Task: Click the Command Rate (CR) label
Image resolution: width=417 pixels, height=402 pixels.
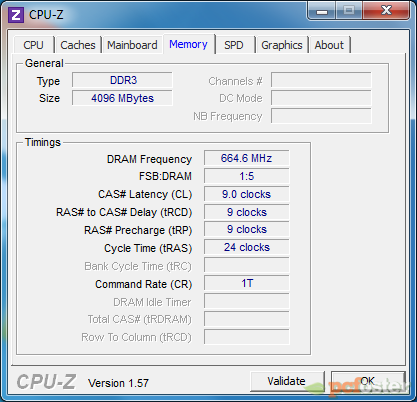Action: tap(144, 284)
